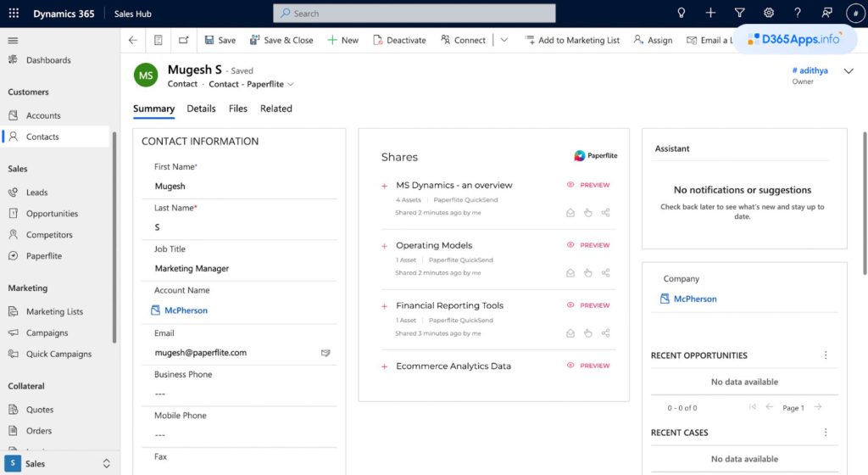The image size is (868, 475).
Task: Switch to the Files tab
Action: point(238,109)
